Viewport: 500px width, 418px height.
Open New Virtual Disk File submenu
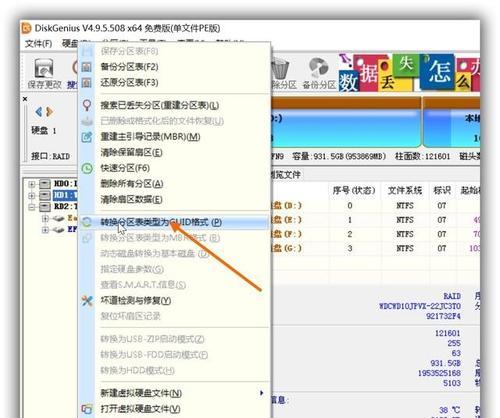[141, 393]
